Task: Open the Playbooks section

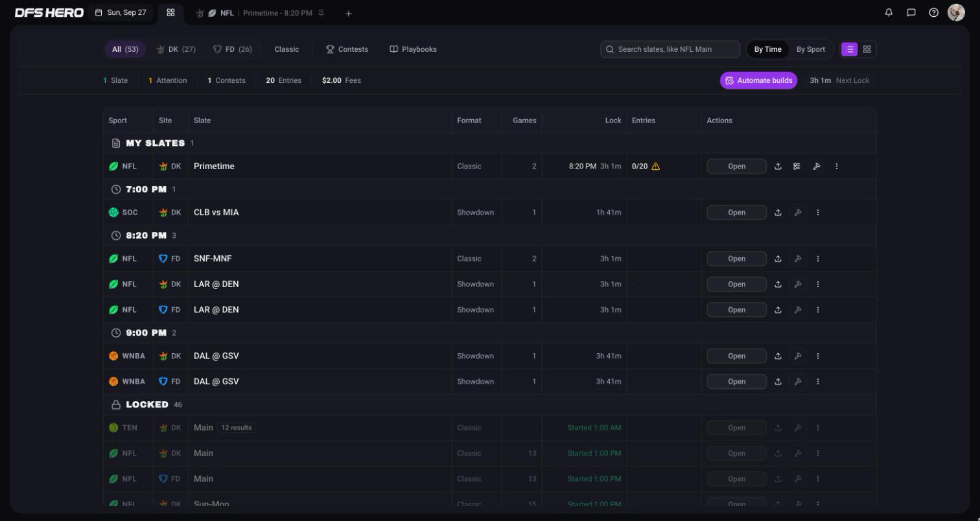Action: point(413,49)
